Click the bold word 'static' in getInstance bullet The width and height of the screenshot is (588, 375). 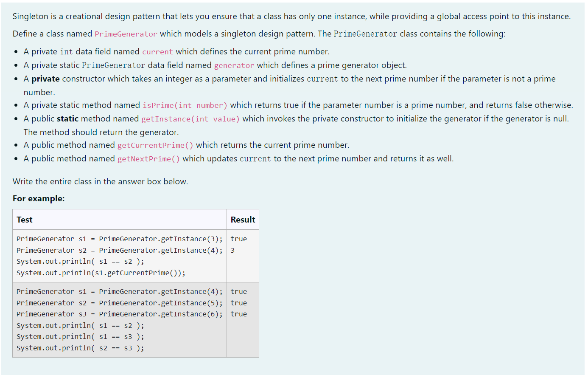[x=67, y=119]
